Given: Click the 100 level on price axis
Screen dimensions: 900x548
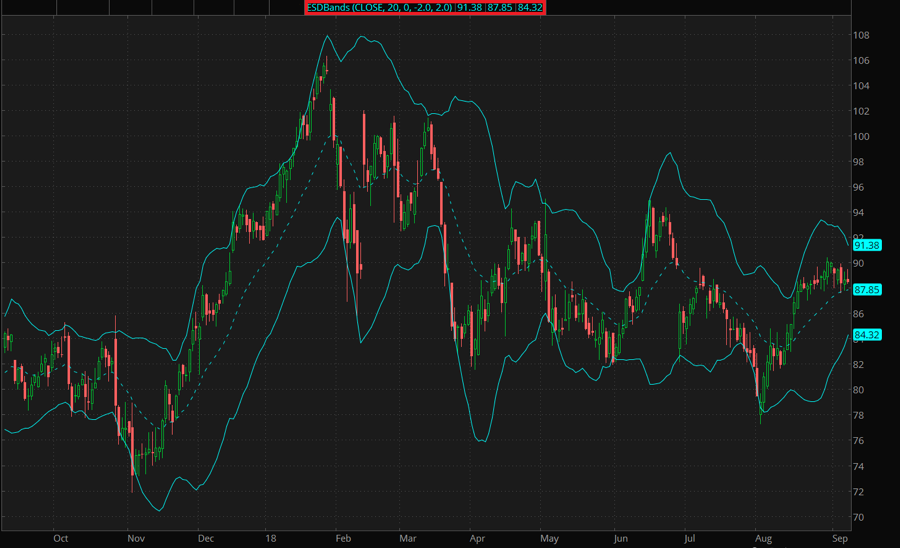Looking at the screenshot, I should pyautogui.click(x=862, y=137).
